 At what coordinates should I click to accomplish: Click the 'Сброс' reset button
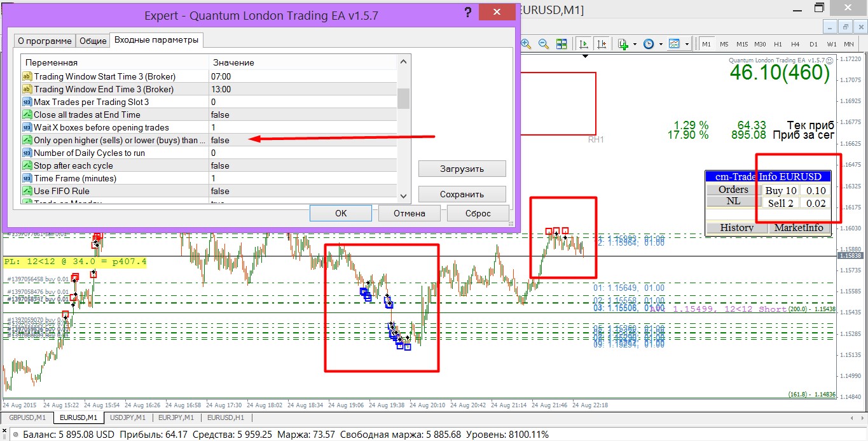pyautogui.click(x=478, y=213)
